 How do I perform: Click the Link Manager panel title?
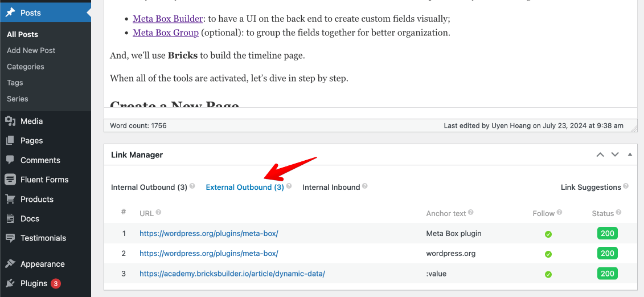(137, 154)
